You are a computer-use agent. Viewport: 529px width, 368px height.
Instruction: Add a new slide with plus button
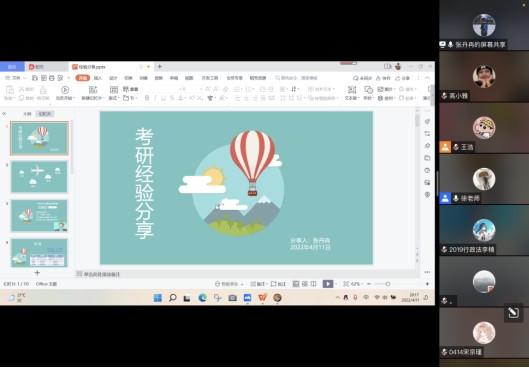(x=37, y=273)
